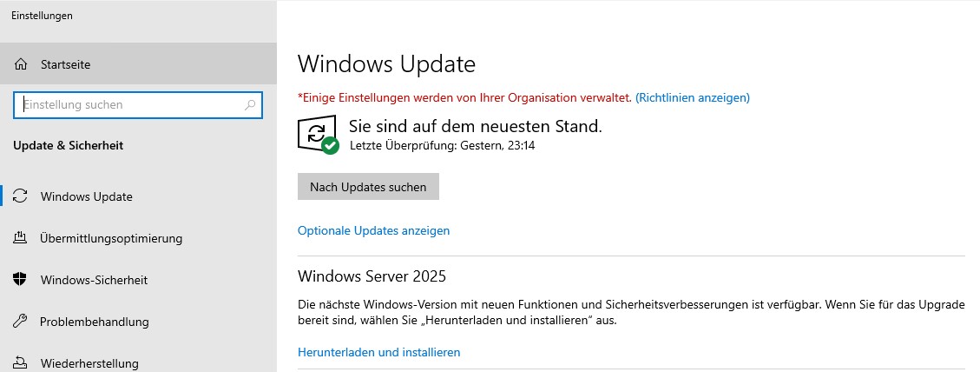Click Herunterladen und installieren for Windows Server 2025

click(378, 352)
